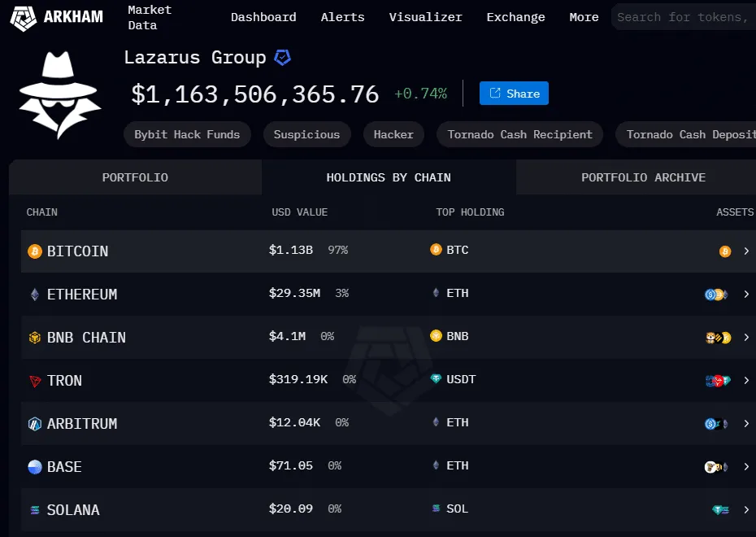Click the $1,163,506,365.76 total value
The height and width of the screenshot is (537, 756).
[255, 94]
